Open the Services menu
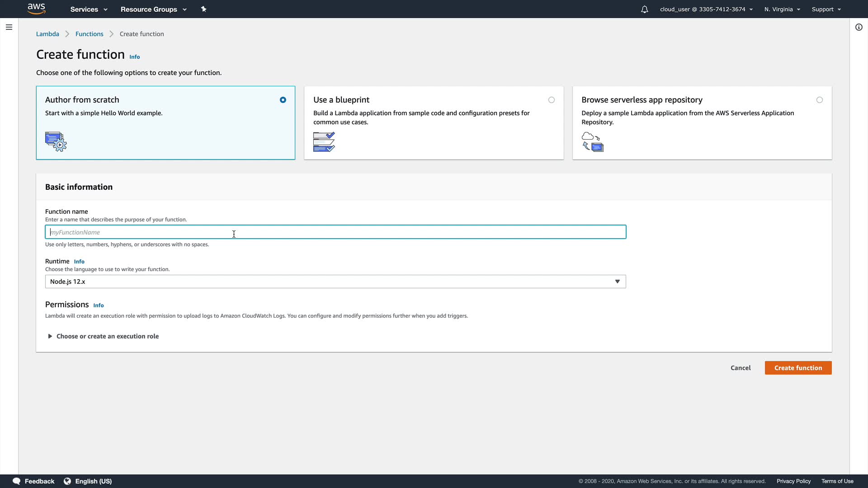The width and height of the screenshot is (868, 488). coord(89,9)
